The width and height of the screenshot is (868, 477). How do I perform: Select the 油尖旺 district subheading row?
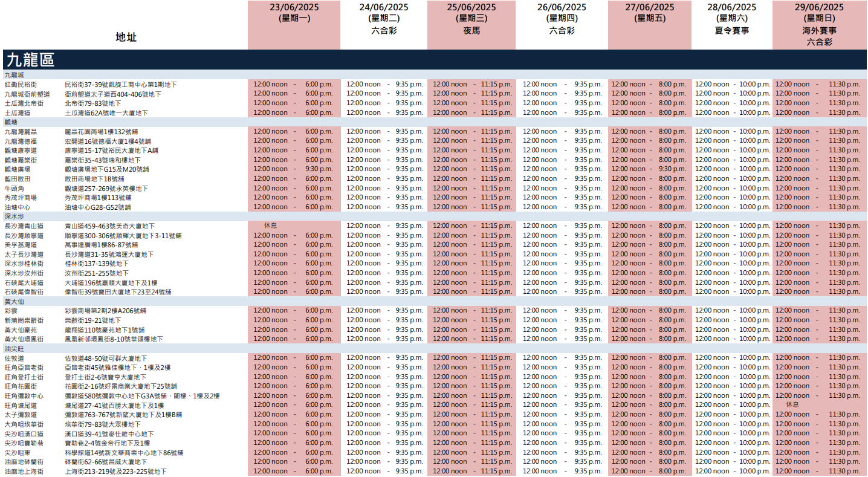click(15, 349)
